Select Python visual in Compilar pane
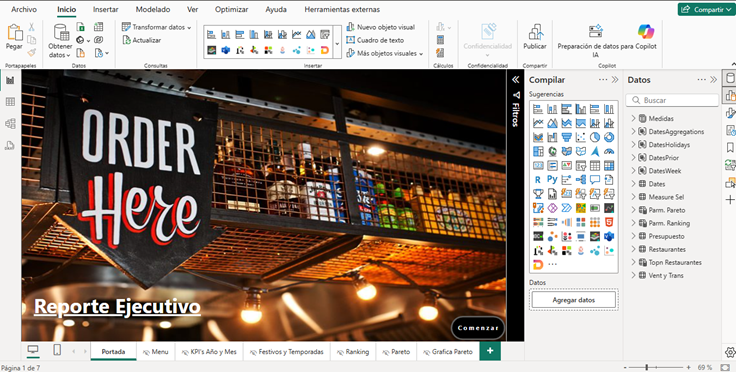The image size is (736, 372). [552, 180]
